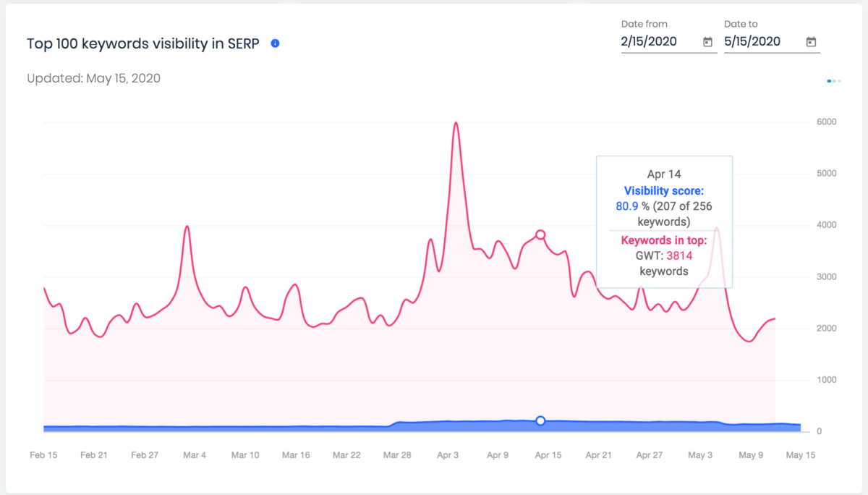Click the Feb 15 label on x-axis

coord(43,455)
